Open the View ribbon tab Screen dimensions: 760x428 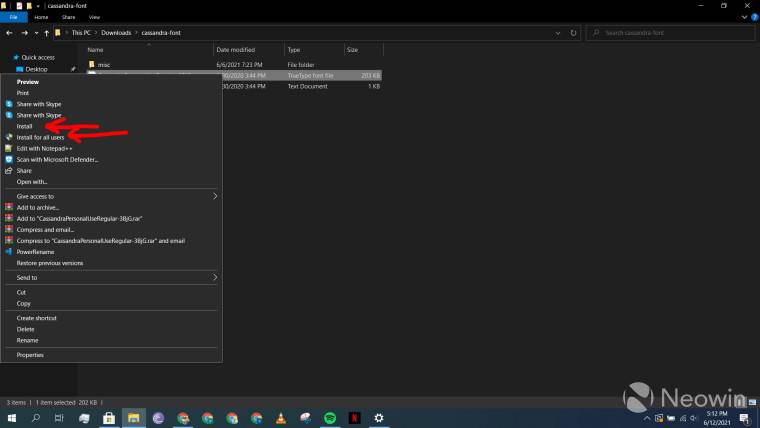pos(94,17)
